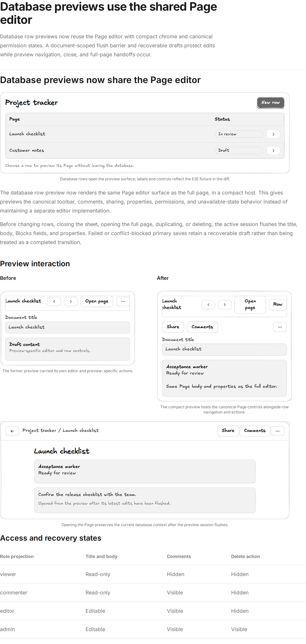Image resolution: width=306 pixels, height=644 pixels.
Task: Click the Project tracker database title
Action: (x=32, y=103)
